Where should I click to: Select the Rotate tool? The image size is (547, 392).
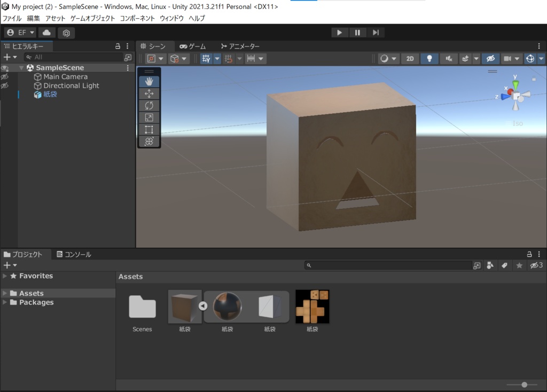(149, 105)
